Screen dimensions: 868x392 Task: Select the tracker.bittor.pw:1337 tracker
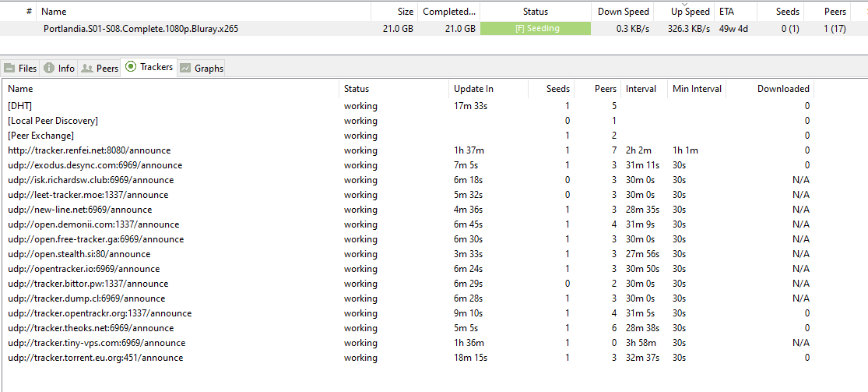click(x=409, y=284)
